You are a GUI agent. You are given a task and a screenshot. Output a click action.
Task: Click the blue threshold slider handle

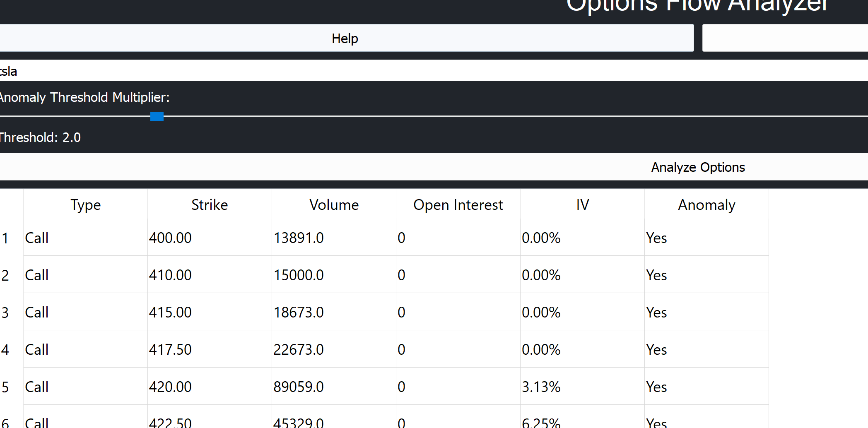coord(157,117)
